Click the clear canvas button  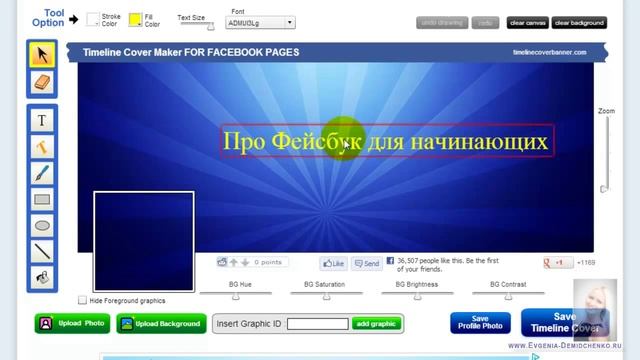coord(527,23)
